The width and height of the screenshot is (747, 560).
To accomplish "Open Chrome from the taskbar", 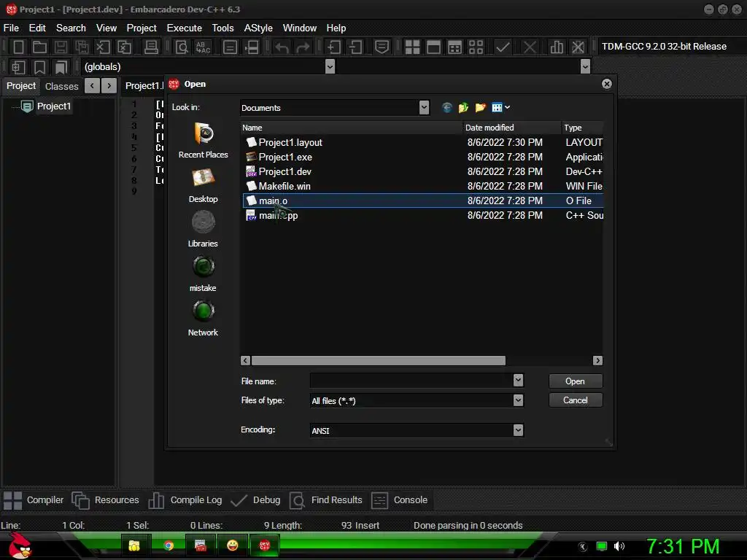I will point(169,545).
